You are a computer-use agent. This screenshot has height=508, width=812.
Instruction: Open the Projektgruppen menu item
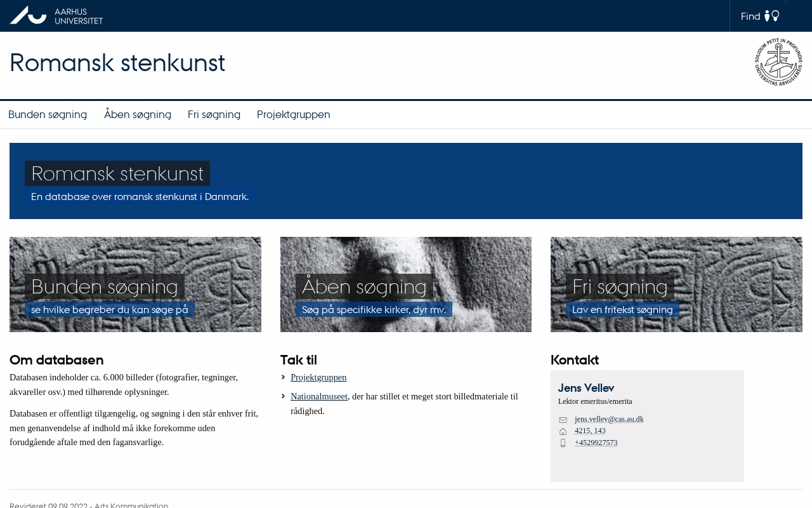tap(294, 114)
